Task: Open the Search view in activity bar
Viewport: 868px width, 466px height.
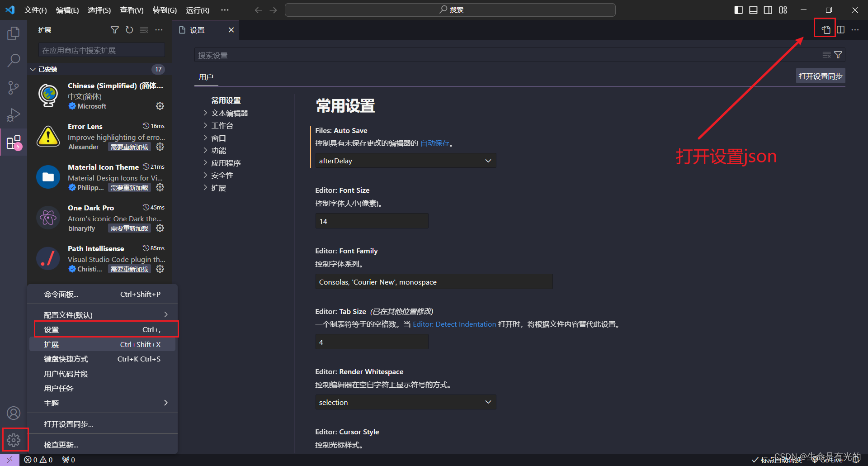Action: tap(14, 60)
